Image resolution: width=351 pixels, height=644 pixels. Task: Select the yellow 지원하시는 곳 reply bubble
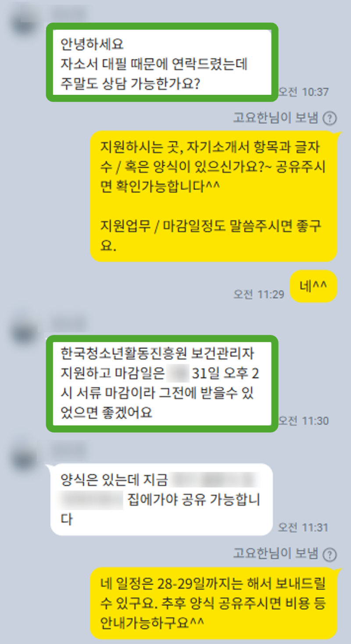coord(215,196)
